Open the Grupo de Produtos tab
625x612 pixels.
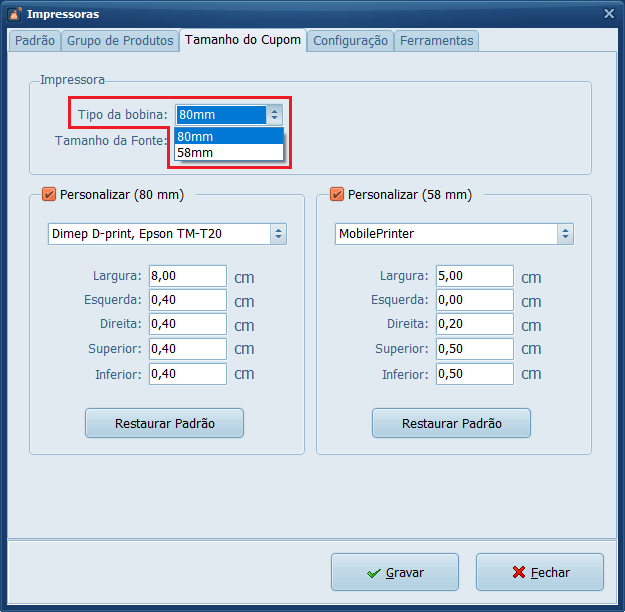pos(120,41)
